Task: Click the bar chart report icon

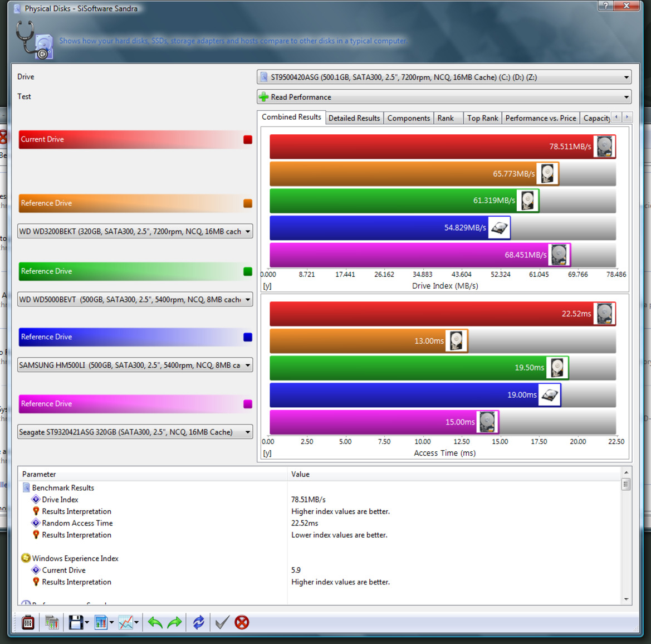Action: 101,622
